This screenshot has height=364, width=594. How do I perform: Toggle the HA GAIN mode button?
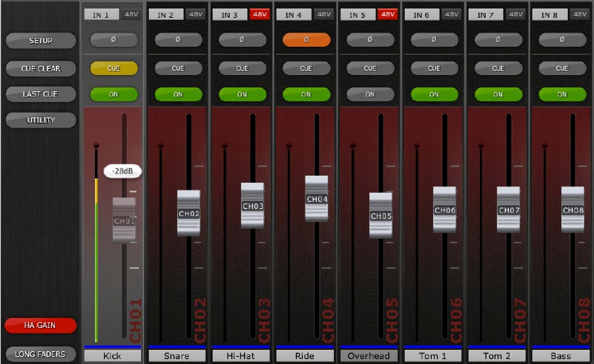40,325
